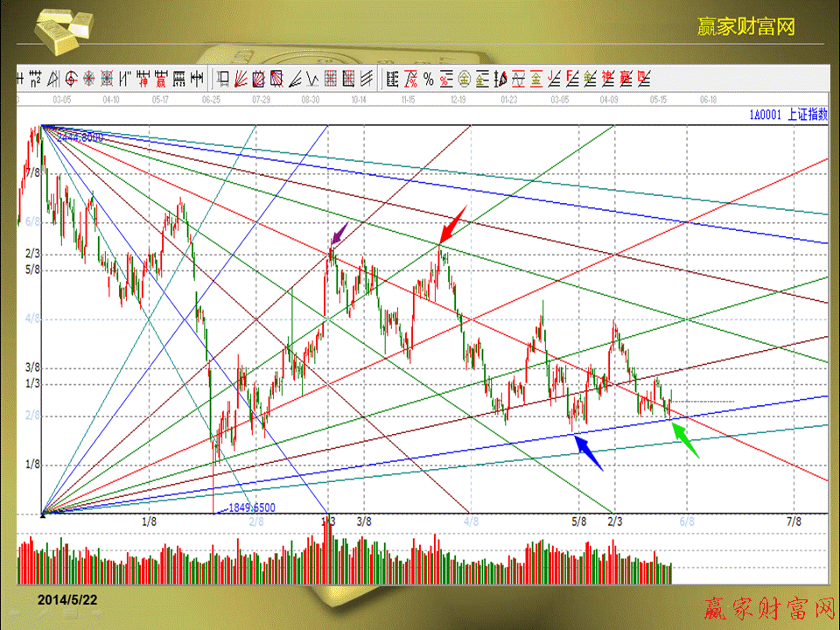Click the circle with crosshair tool icon

[x=71, y=80]
